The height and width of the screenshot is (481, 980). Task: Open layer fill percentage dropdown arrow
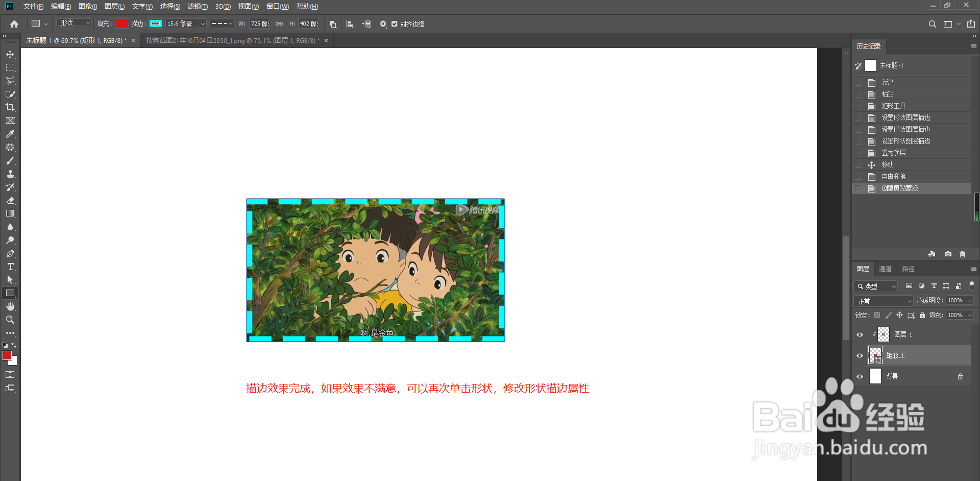click(x=970, y=316)
